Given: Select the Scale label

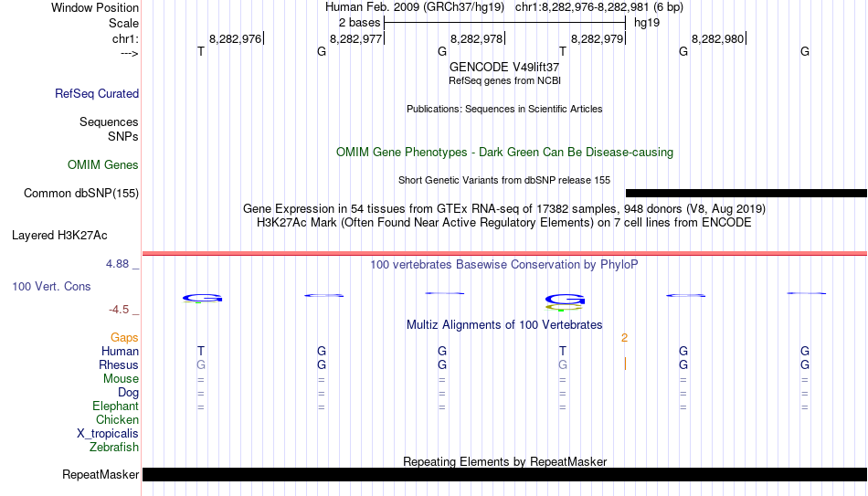Looking at the screenshot, I should point(124,23).
